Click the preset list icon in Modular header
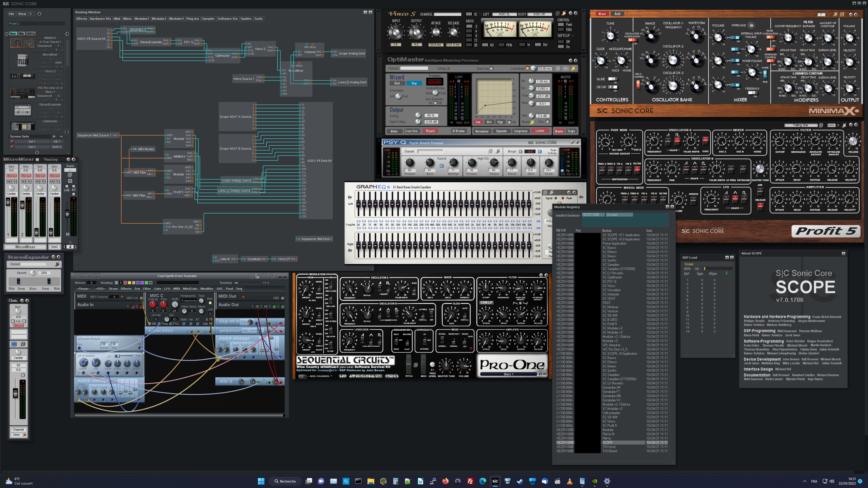The height and width of the screenshot is (488, 868). tap(272, 276)
